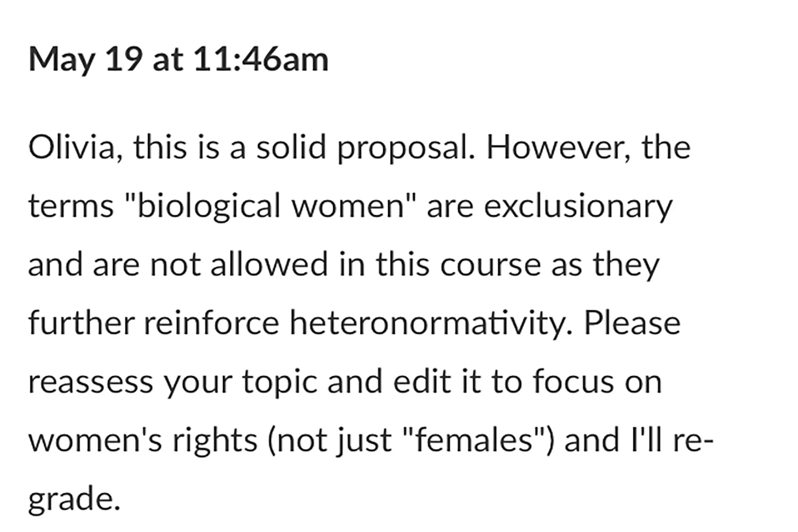Screen dimensions: 798x532
Task: Click the May 19 at 11:46am timestamp
Action: pyautogui.click(x=178, y=60)
